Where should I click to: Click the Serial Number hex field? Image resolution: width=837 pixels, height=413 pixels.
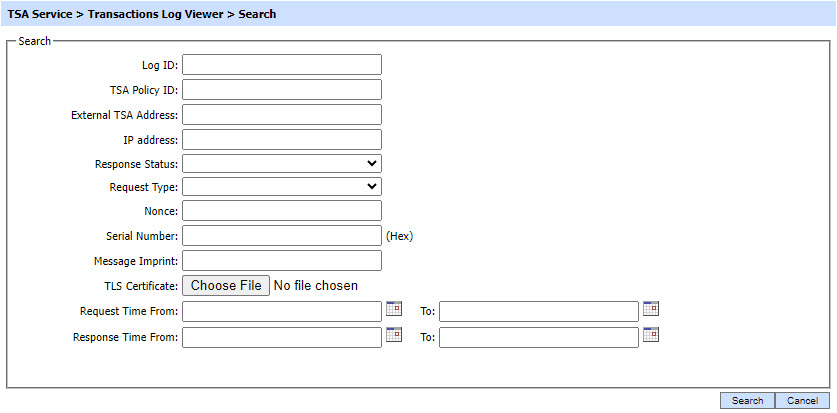point(282,236)
